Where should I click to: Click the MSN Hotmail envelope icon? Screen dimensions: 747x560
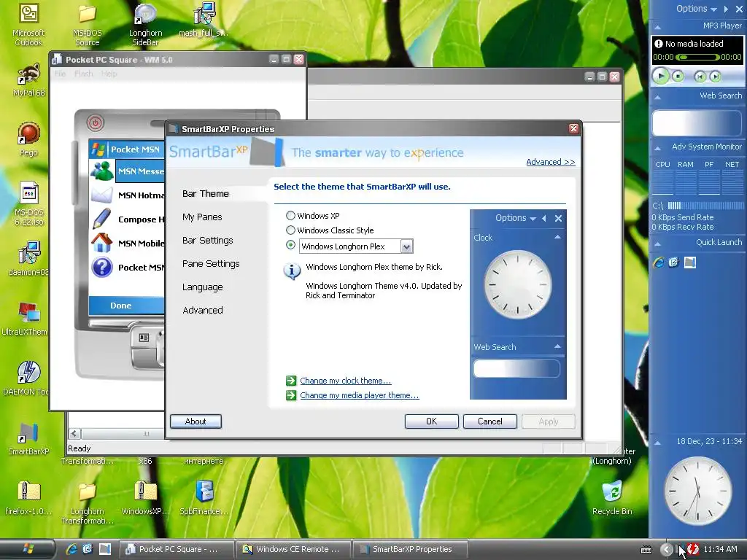tap(101, 195)
